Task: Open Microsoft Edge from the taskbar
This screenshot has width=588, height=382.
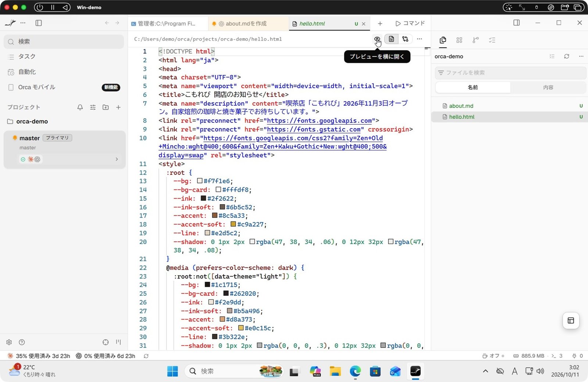Action: click(355, 371)
